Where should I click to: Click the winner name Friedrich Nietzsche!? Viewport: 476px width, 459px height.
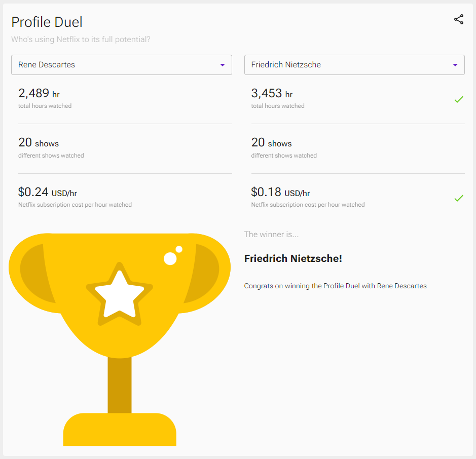pos(293,258)
